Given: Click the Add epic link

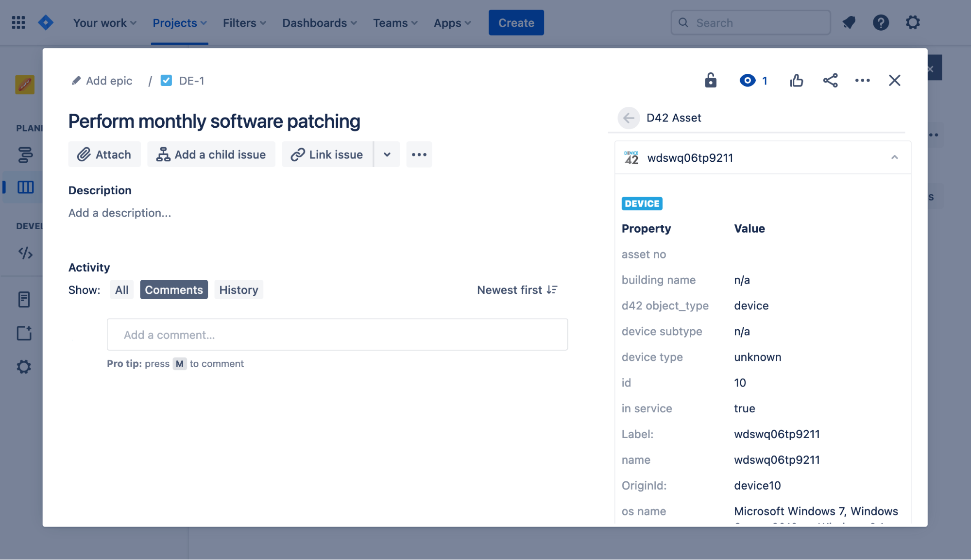Looking at the screenshot, I should [x=109, y=81].
